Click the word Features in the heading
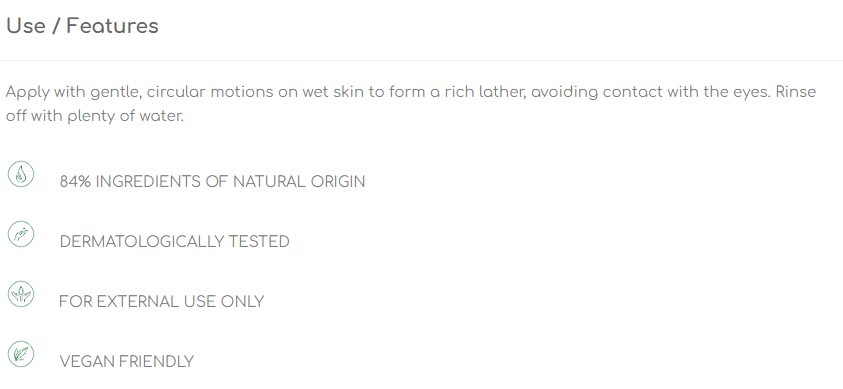The image size is (843, 389). click(112, 26)
